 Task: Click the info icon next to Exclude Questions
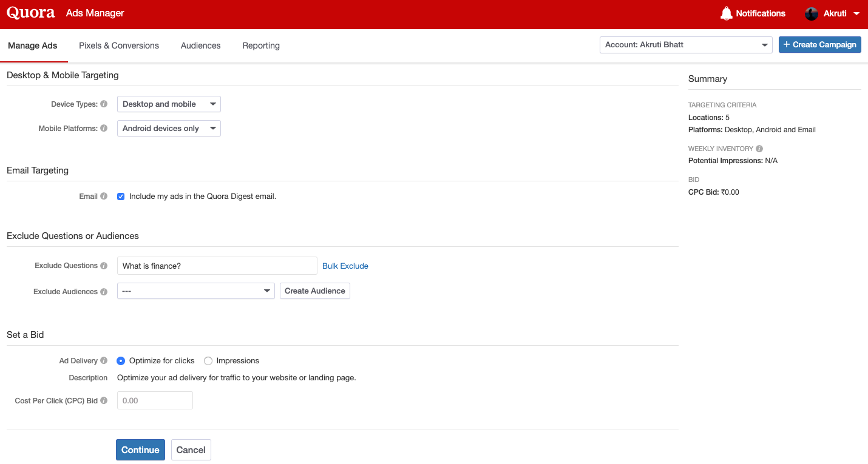coord(104,266)
